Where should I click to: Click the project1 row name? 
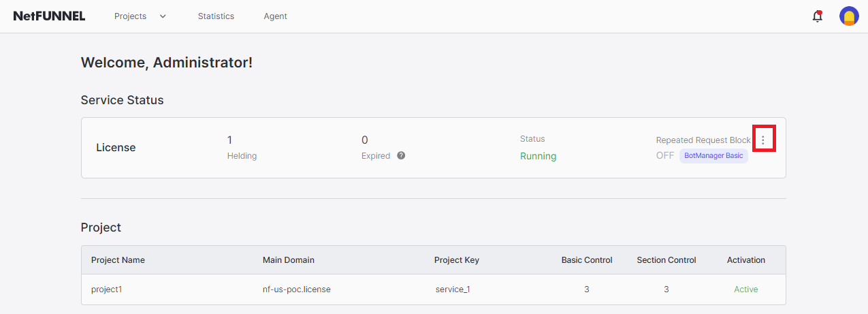pos(107,289)
